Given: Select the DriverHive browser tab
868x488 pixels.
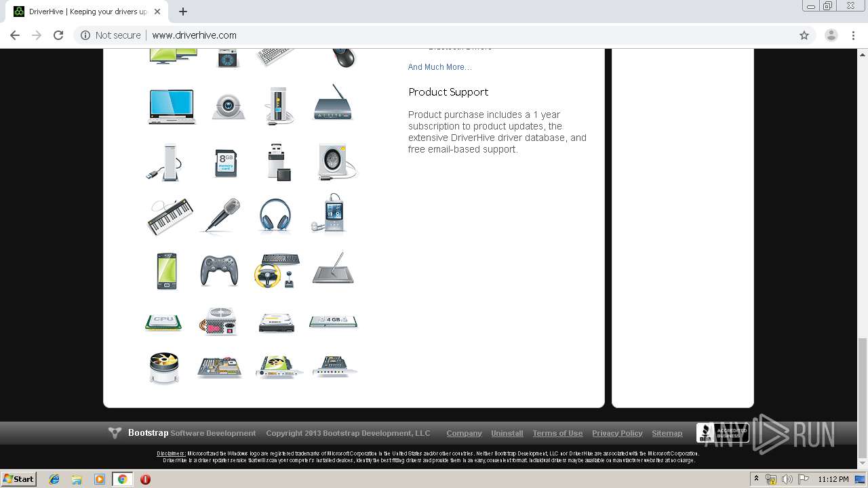Looking at the screenshot, I should [87, 12].
